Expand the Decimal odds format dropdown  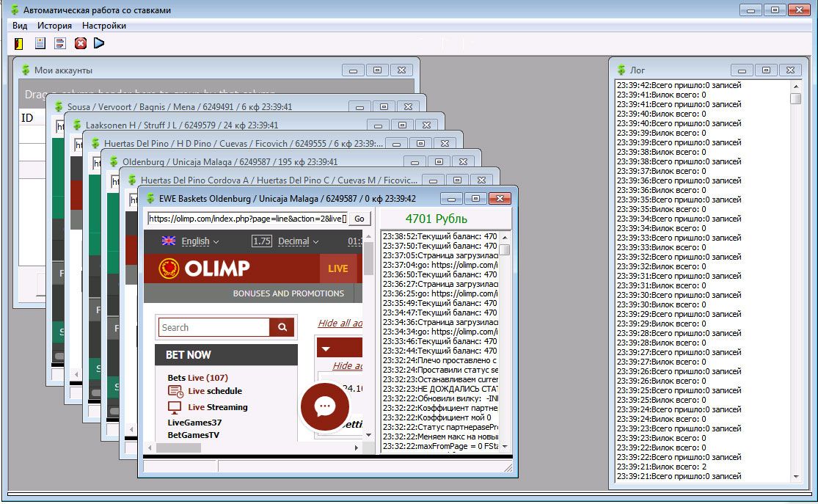coord(298,241)
